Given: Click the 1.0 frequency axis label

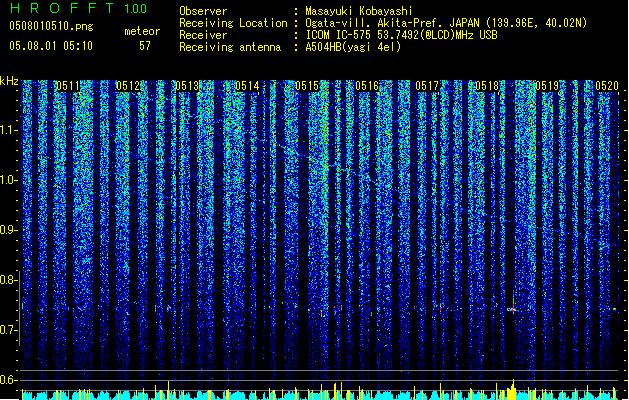Looking at the screenshot, I should (8, 181).
